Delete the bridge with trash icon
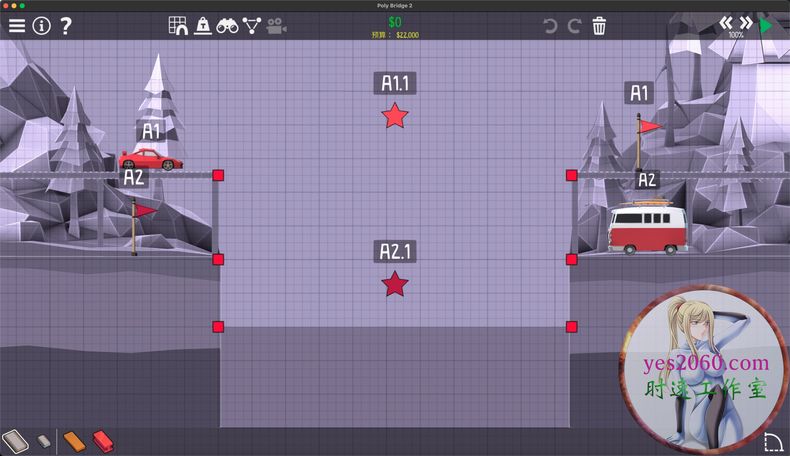Image resolution: width=790 pixels, height=456 pixels. (x=599, y=26)
